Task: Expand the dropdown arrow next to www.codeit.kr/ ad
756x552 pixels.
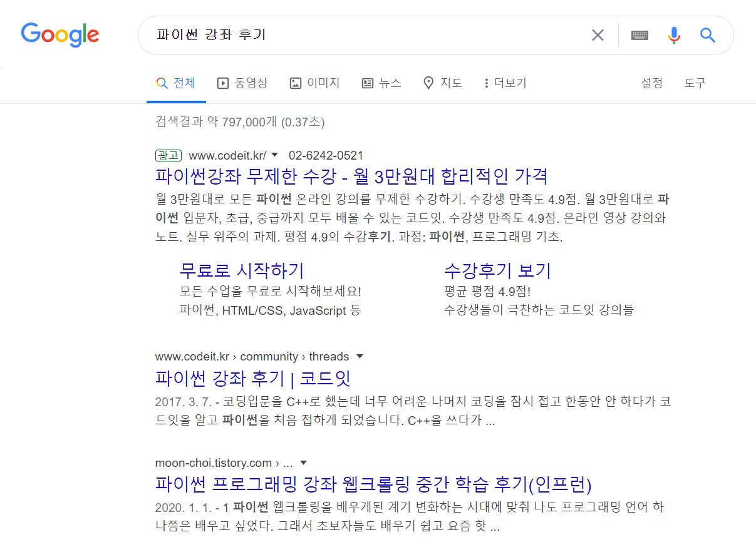Action: tap(274, 155)
